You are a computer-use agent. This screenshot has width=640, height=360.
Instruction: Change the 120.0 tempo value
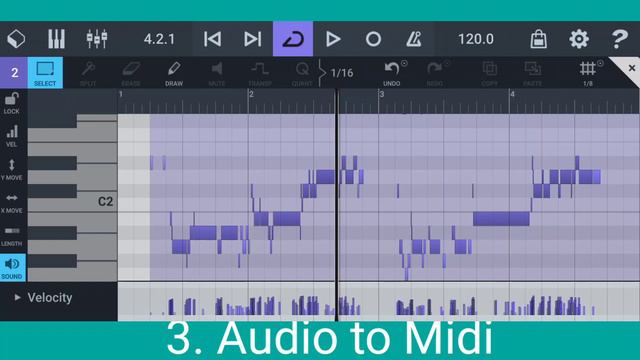476,39
